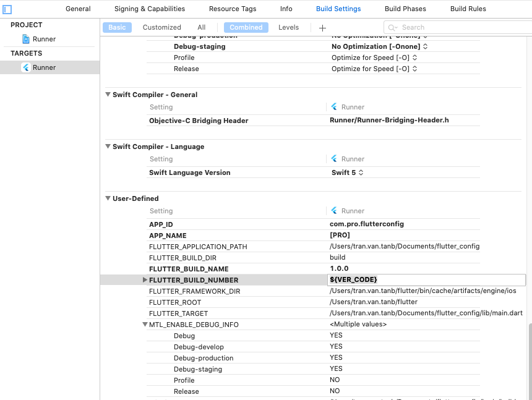Viewport: 532px width, 400px height.
Task: Collapse the MTL_ENABLE_DEBUG_INFO setting
Action: coord(145,325)
